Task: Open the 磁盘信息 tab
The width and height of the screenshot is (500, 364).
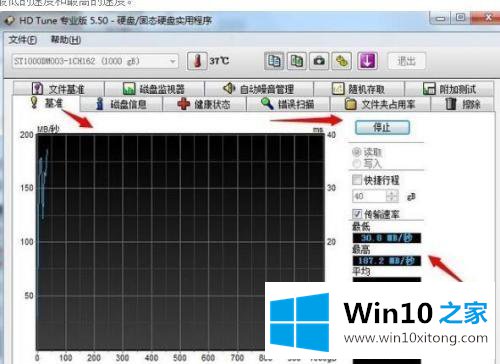Action: click(x=121, y=104)
